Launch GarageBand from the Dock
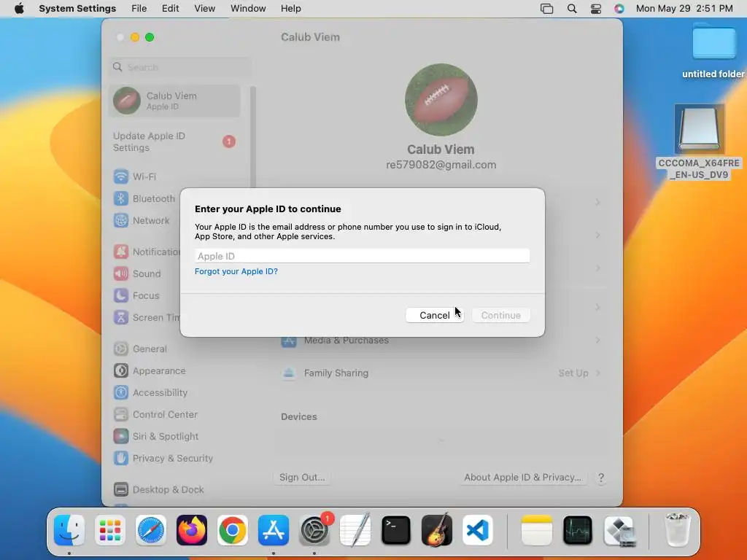747x560 pixels. (x=437, y=530)
